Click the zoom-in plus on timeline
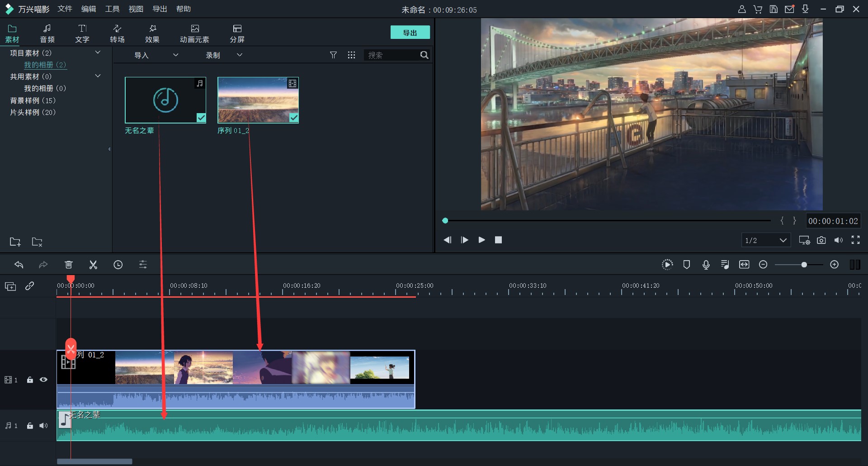Screen dimensions: 868x466 (x=835, y=265)
